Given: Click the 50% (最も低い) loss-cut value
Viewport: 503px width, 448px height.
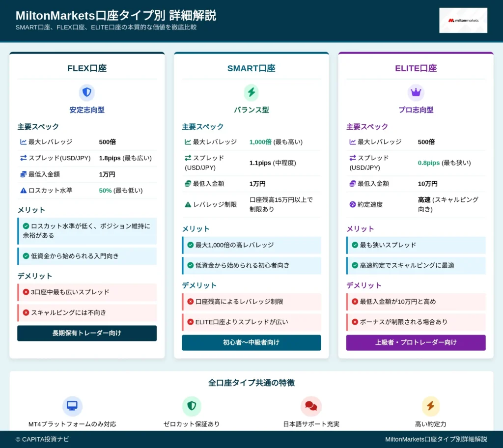Looking at the screenshot, I should click(121, 191).
